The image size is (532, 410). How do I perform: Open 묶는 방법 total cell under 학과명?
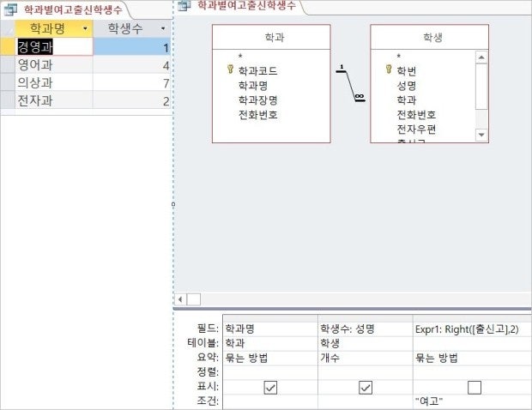click(x=270, y=358)
